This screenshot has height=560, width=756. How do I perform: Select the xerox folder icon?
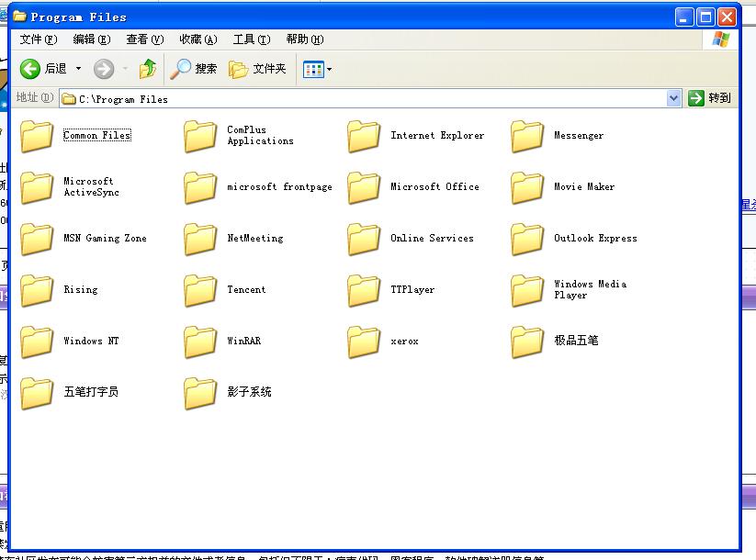(364, 342)
